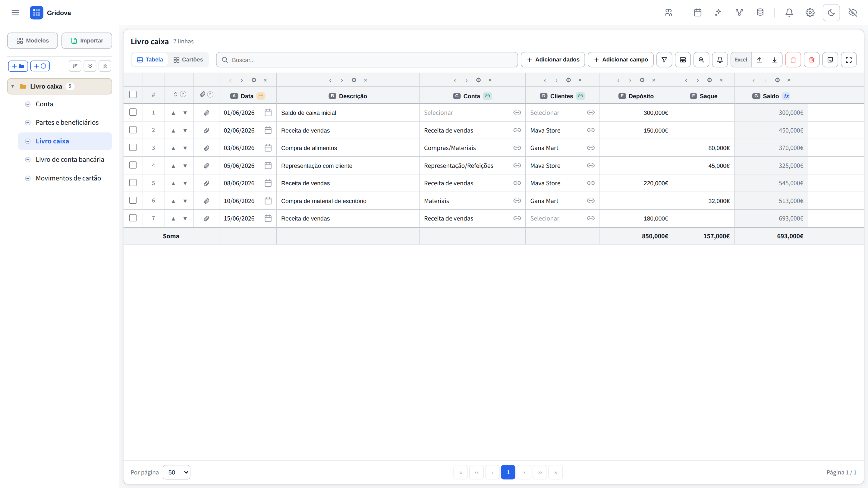This screenshot has height=488, width=868.
Task: Click the Adicionar dados button
Action: point(553,60)
